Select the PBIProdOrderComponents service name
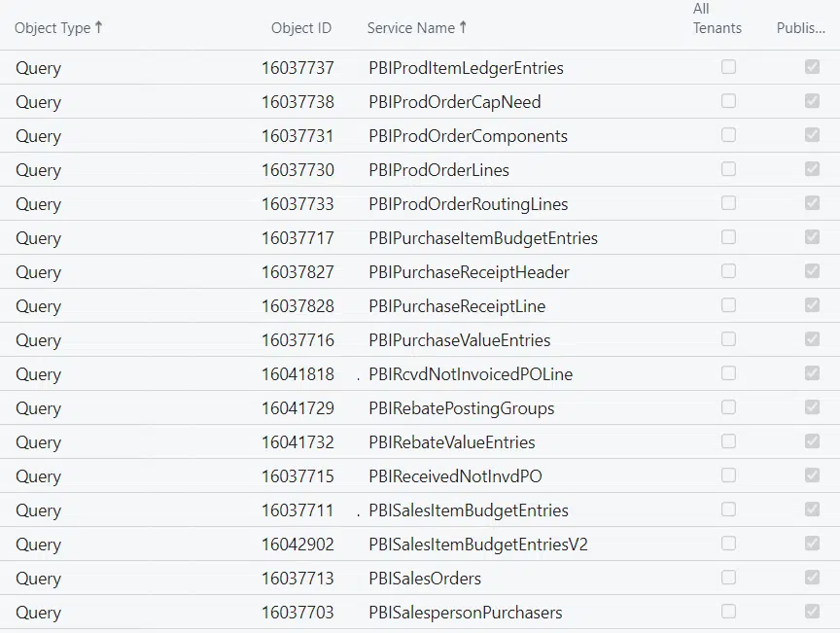The image size is (840, 633). coord(468,136)
